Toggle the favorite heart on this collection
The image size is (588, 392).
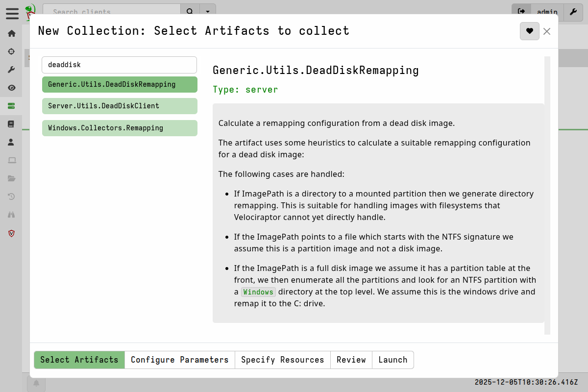click(x=530, y=31)
